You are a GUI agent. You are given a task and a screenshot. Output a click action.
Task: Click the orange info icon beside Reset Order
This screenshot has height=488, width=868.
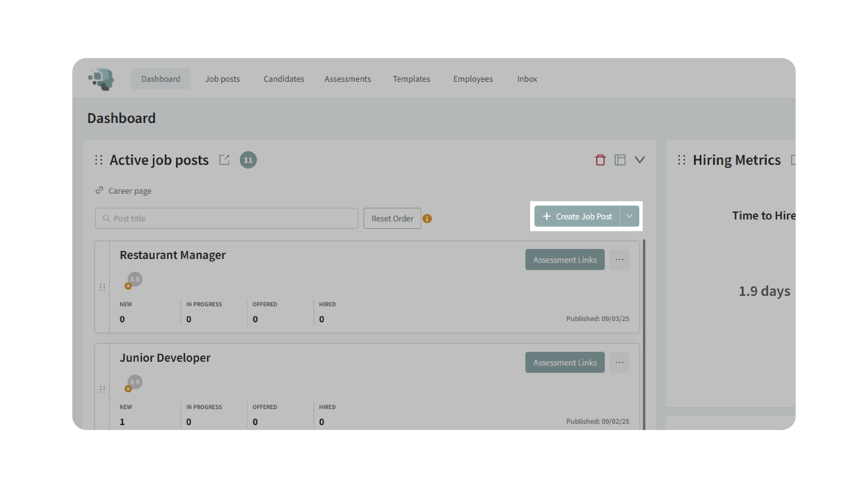pyautogui.click(x=427, y=219)
